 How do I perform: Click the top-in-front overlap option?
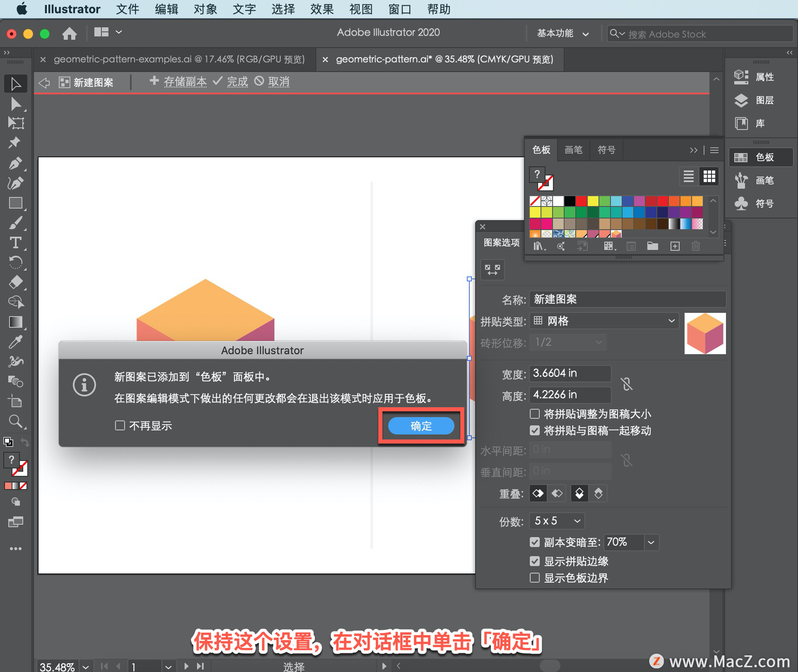click(x=579, y=494)
